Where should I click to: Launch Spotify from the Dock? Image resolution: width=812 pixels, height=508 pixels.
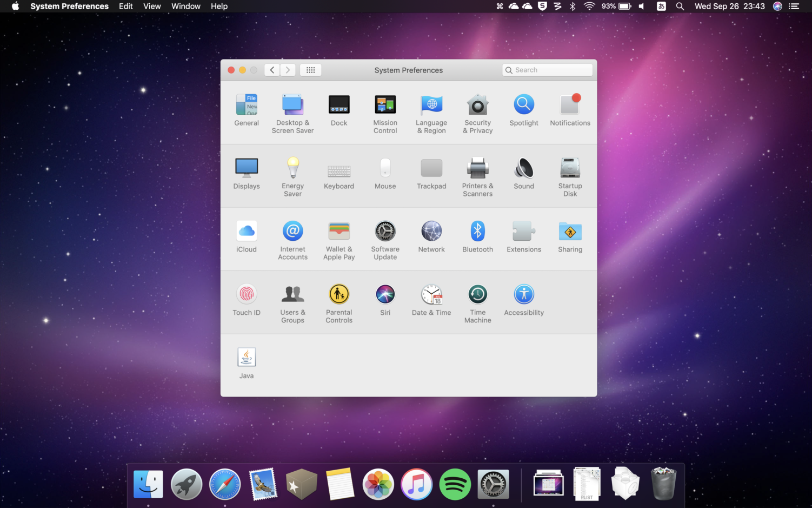pos(455,484)
